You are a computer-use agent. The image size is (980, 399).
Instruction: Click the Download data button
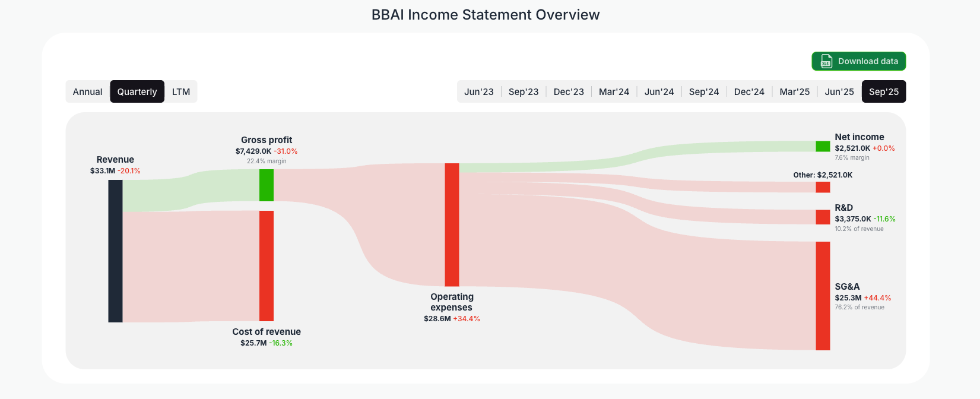pyautogui.click(x=859, y=61)
